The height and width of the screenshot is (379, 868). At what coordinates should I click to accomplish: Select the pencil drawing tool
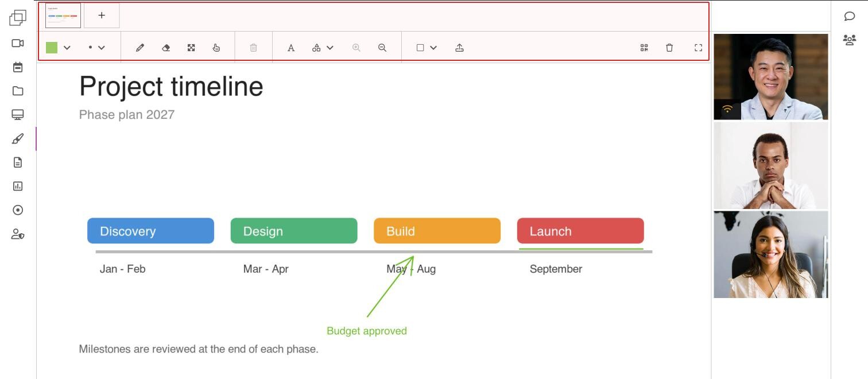tap(140, 48)
